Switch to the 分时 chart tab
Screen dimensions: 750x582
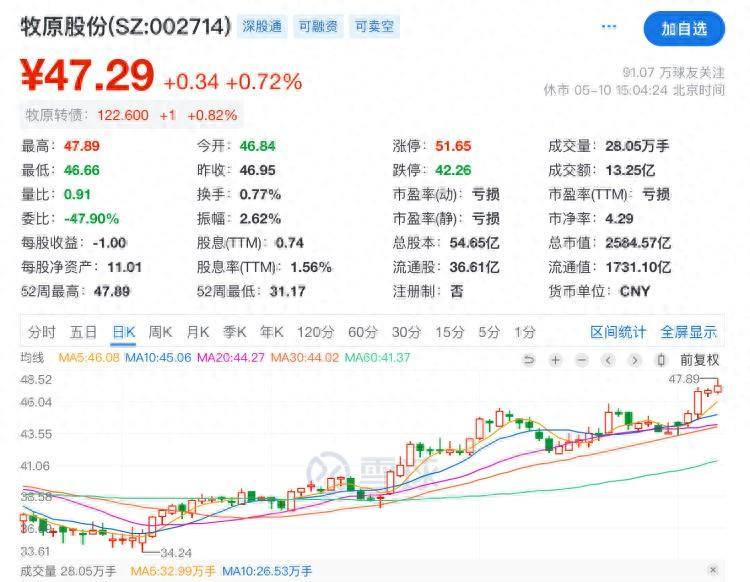pyautogui.click(x=42, y=332)
